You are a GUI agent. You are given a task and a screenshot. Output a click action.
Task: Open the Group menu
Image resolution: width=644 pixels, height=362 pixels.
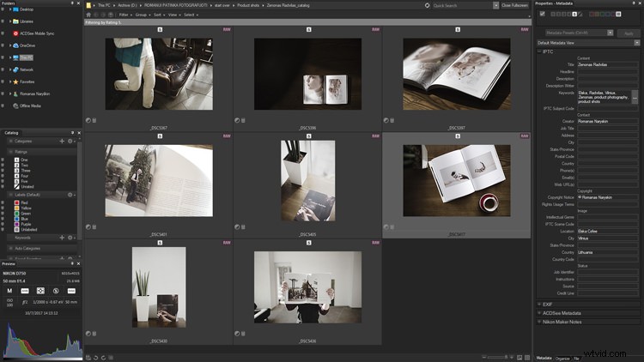(x=143, y=15)
